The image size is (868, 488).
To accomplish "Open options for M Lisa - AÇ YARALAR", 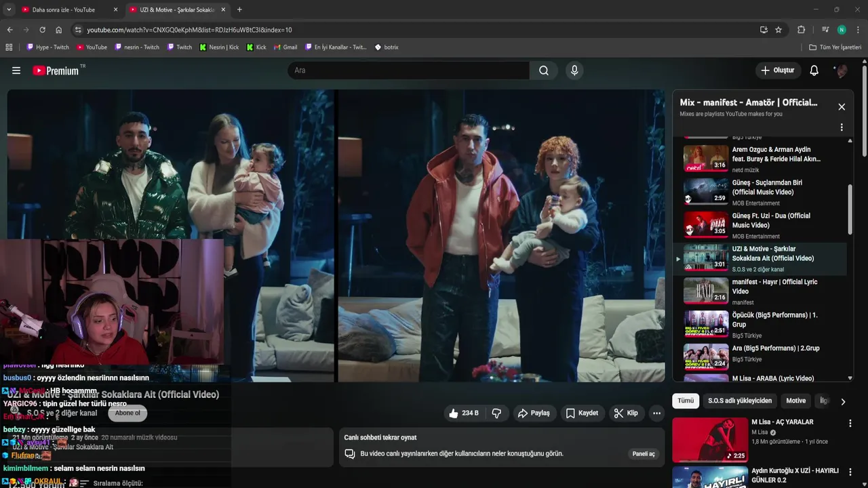I will tap(850, 423).
